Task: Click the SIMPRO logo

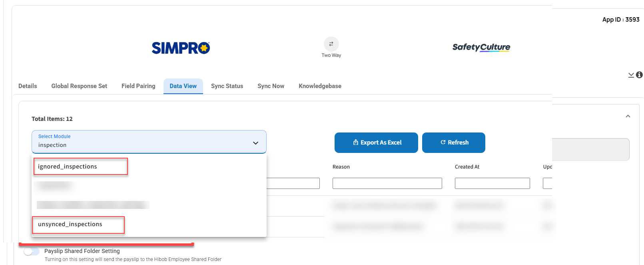Action: pos(181,48)
